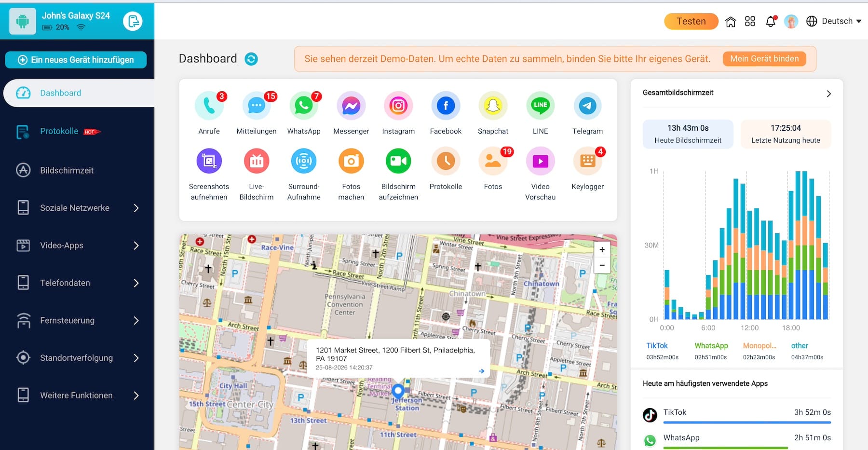This screenshot has width=868, height=450.
Task: Click the WhatsApp chart legend label
Action: click(711, 346)
